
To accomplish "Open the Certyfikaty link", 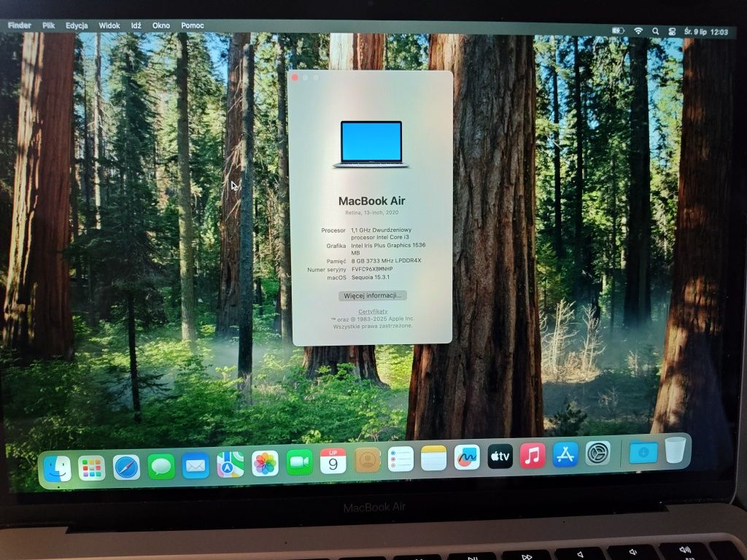I will coord(373,311).
